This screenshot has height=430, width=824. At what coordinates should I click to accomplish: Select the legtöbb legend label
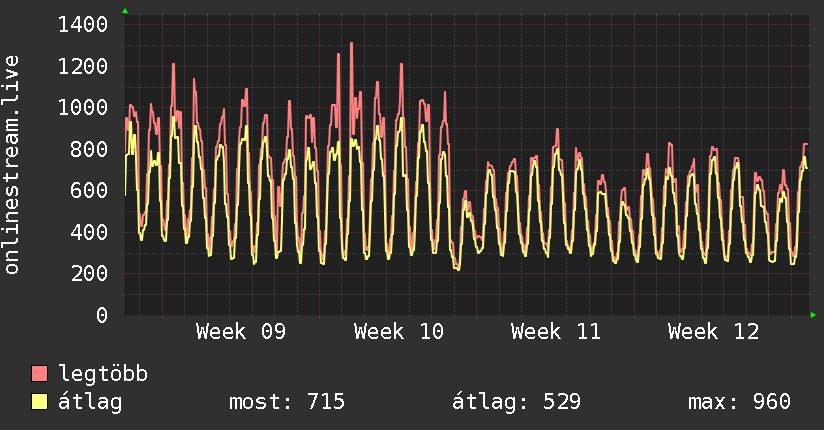click(x=103, y=374)
